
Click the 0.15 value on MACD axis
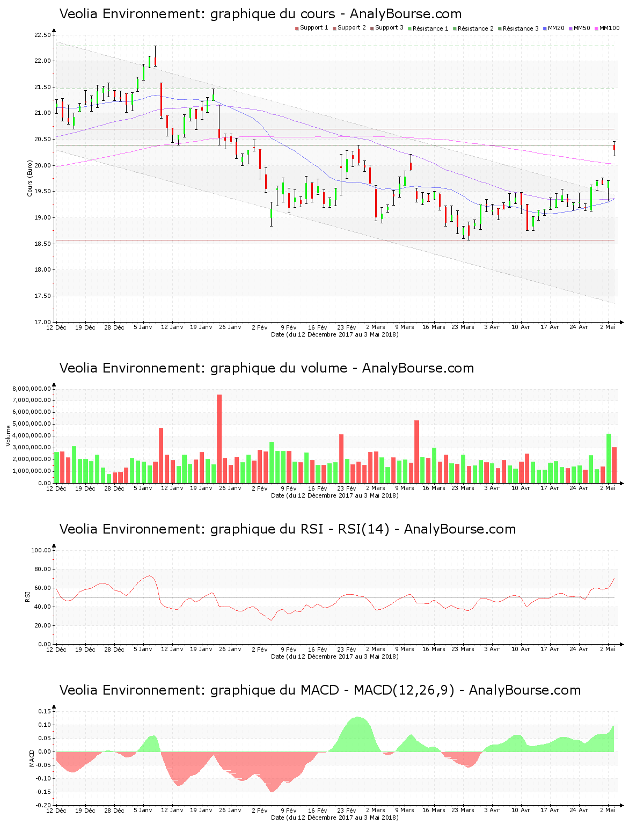tap(45, 711)
